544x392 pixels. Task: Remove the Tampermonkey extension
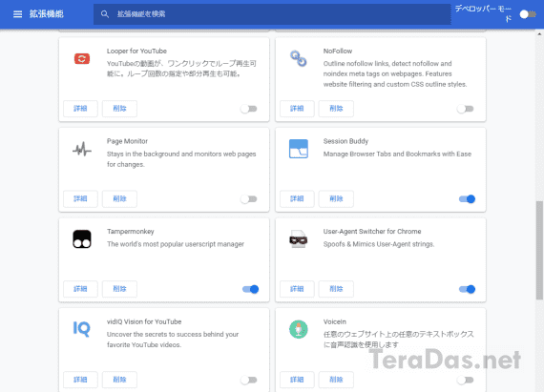[119, 289]
